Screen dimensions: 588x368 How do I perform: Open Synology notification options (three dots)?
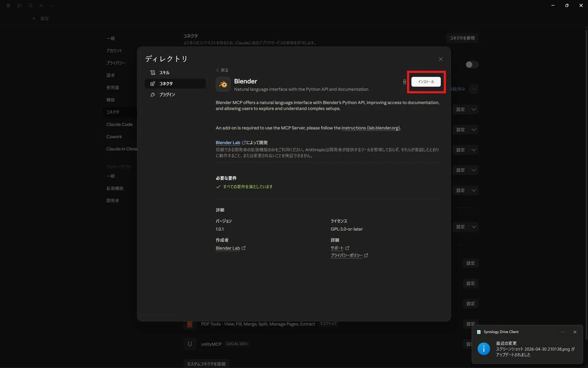(563, 332)
